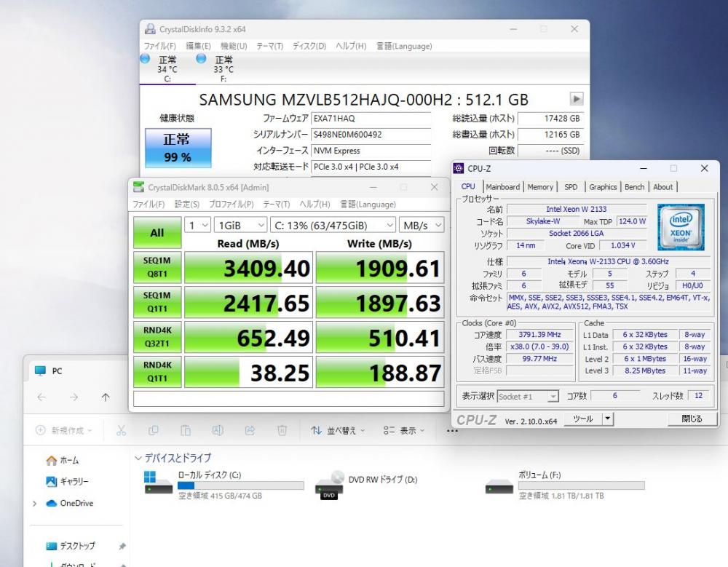Collapse the デバイスとドライブ group
The image size is (728, 567).
(x=138, y=458)
